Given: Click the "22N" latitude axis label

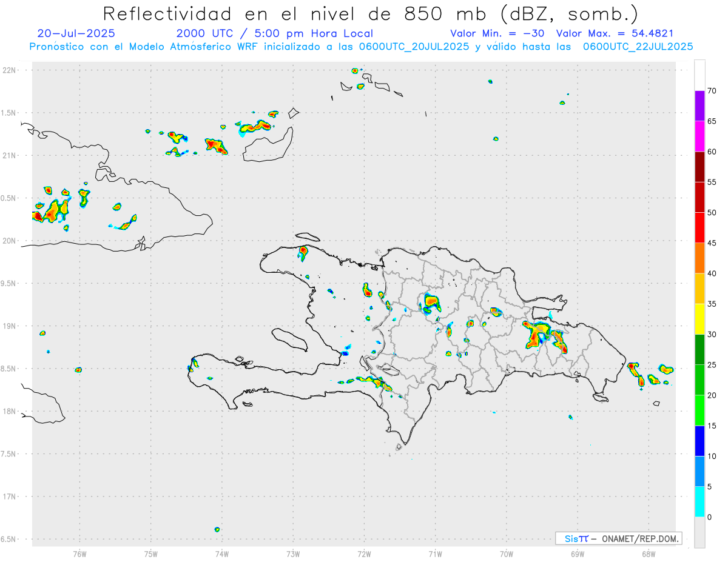Looking at the screenshot, I should pos(9,70).
